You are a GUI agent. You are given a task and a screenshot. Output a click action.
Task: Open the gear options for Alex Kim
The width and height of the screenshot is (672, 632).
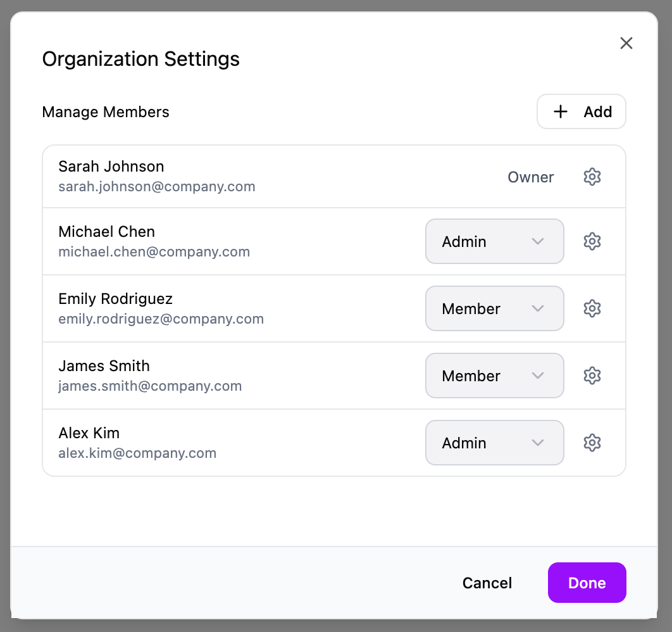(x=592, y=443)
